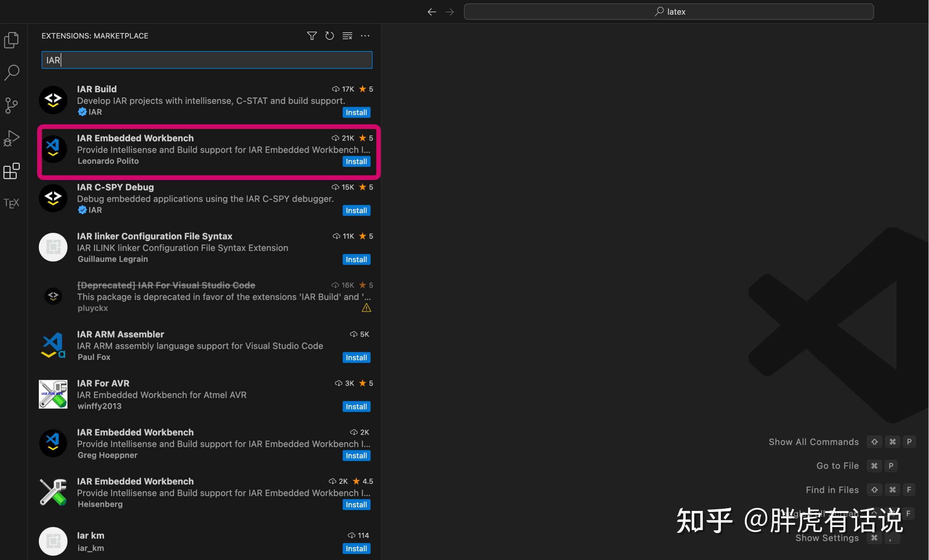This screenshot has height=560, width=929.
Task: Clear the extension search results
Action: pyautogui.click(x=347, y=35)
